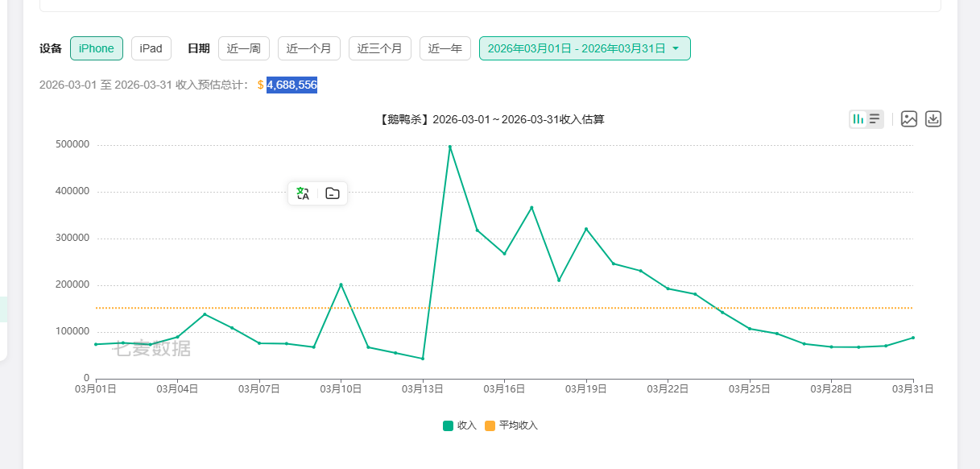Switch to list view icon
The height and width of the screenshot is (469, 980).
[x=875, y=119]
